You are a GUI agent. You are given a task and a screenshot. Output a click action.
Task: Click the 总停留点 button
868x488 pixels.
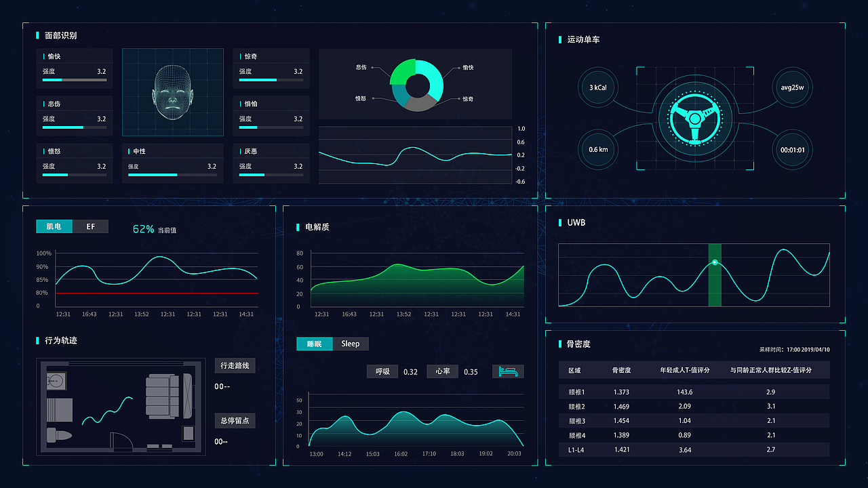(x=235, y=420)
